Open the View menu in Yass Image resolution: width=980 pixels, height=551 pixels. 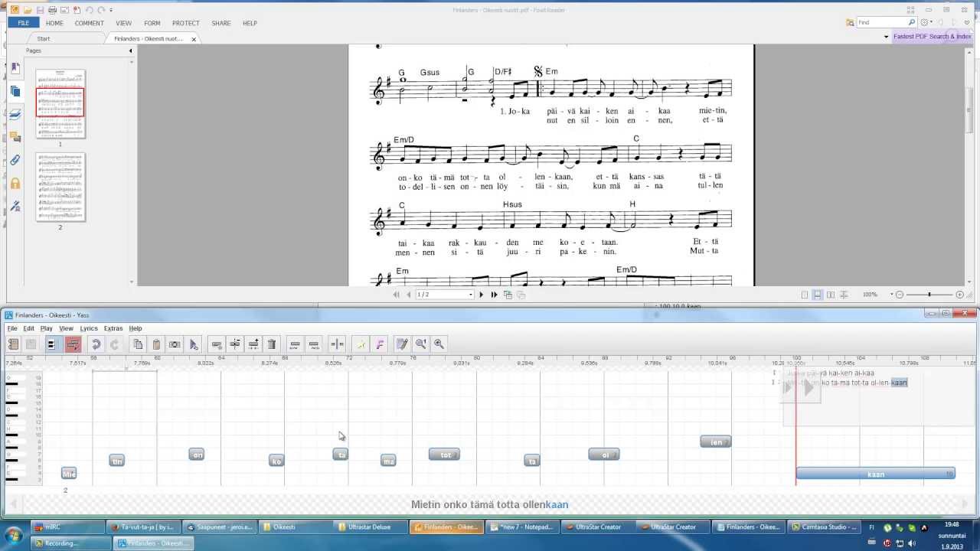tap(67, 328)
